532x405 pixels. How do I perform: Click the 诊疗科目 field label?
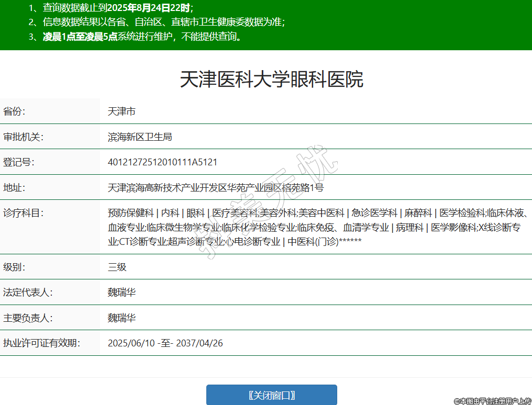click(x=23, y=213)
